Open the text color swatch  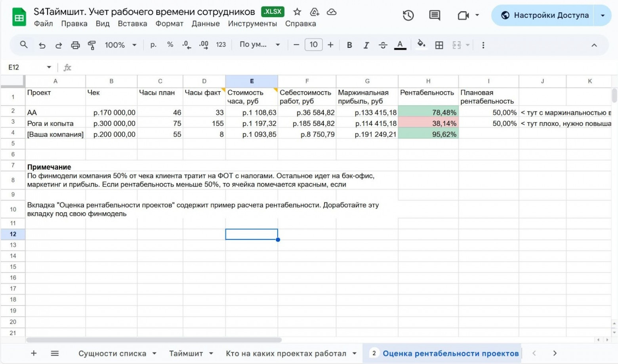[400, 45]
